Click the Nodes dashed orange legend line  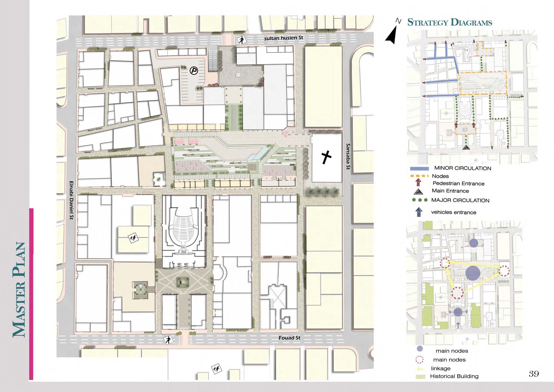420,175
